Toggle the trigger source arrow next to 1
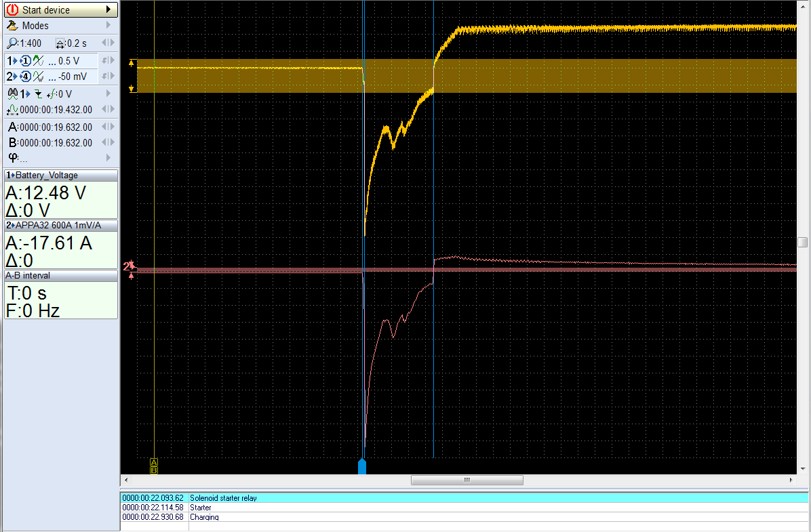 (28, 94)
